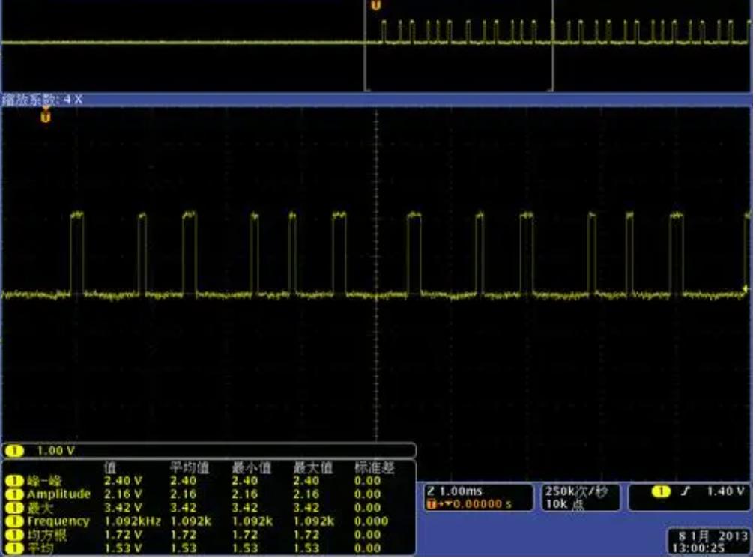The image size is (756, 558).
Task: Click the Frequency measurement channel badge
Action: pos(13,521)
